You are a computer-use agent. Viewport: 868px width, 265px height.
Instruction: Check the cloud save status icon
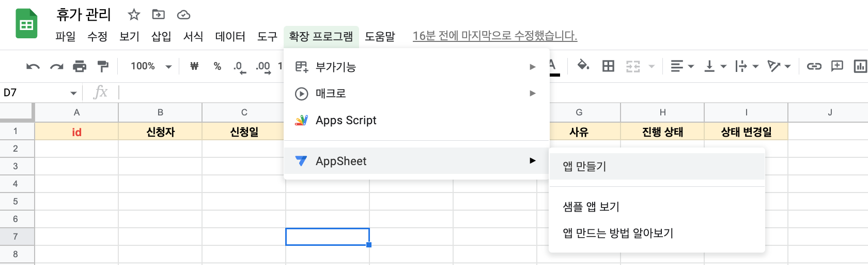coord(183,15)
